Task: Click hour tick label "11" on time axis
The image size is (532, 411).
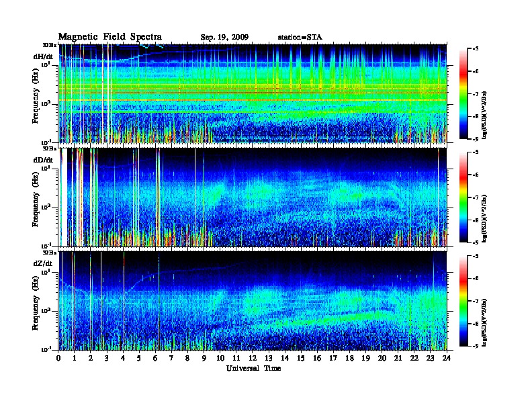Action: [236, 359]
